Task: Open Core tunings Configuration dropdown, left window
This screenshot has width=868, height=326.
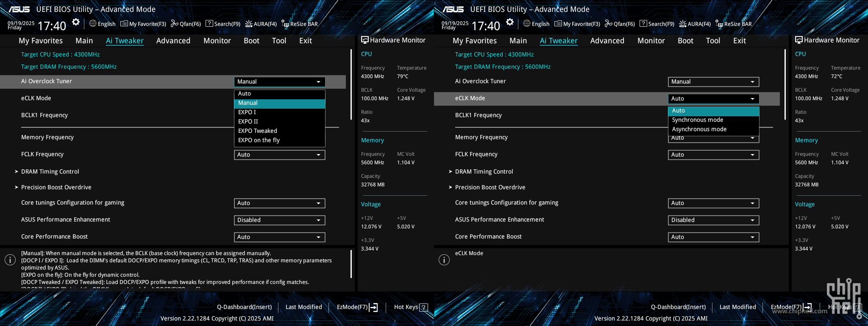Action: click(x=280, y=203)
